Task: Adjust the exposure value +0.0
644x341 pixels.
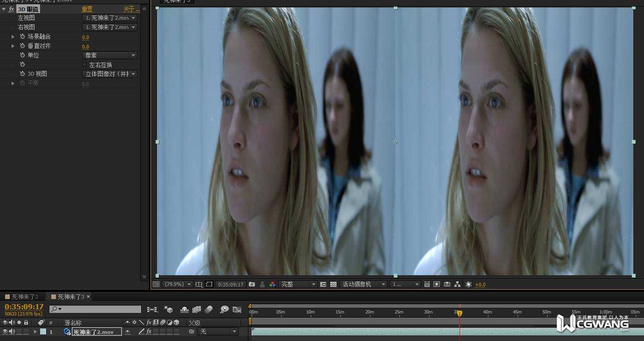Action: 480,285
